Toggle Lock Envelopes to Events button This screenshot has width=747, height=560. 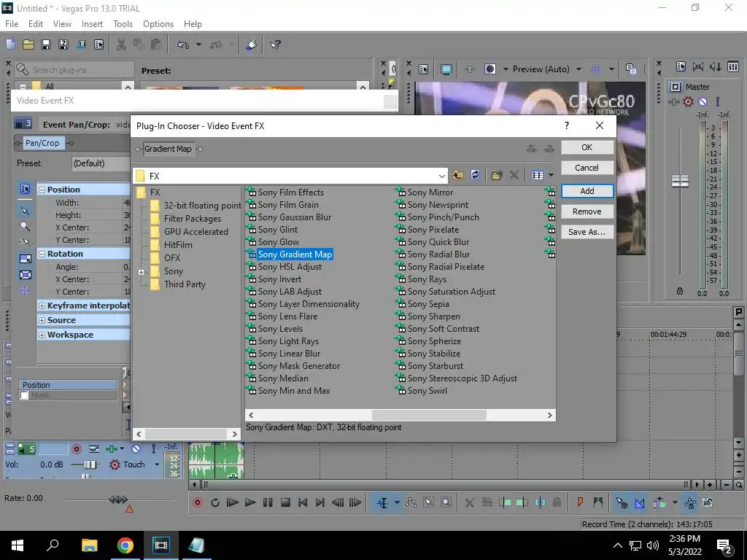point(690,502)
